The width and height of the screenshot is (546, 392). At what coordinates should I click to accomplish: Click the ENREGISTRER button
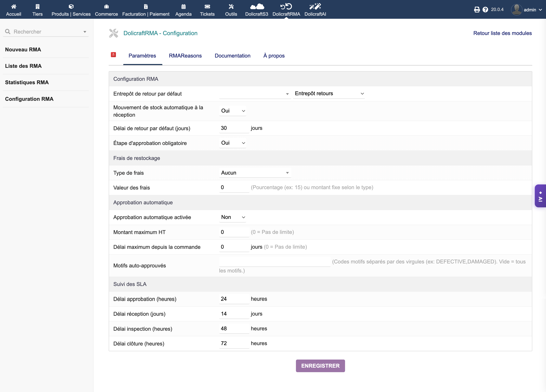coord(320,365)
